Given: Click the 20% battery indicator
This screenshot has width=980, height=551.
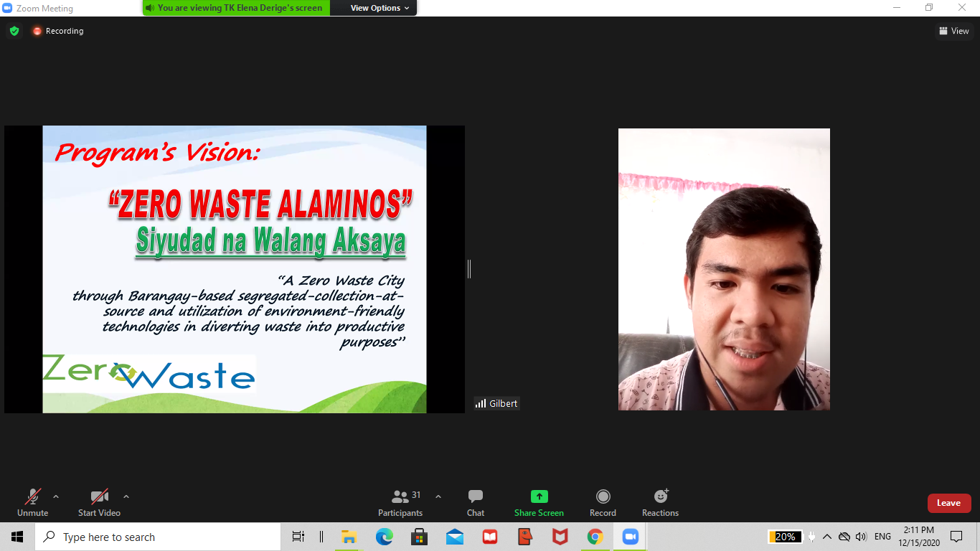Looking at the screenshot, I should click(785, 537).
